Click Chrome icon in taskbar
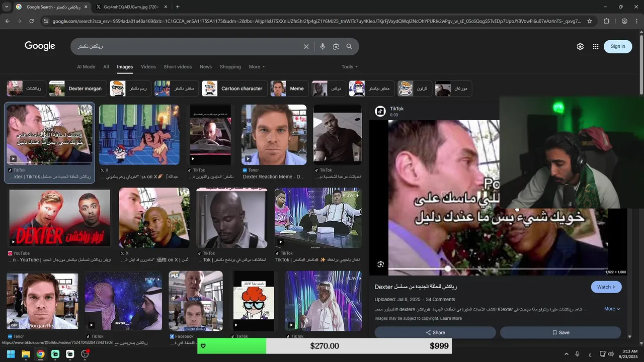 (x=40, y=354)
